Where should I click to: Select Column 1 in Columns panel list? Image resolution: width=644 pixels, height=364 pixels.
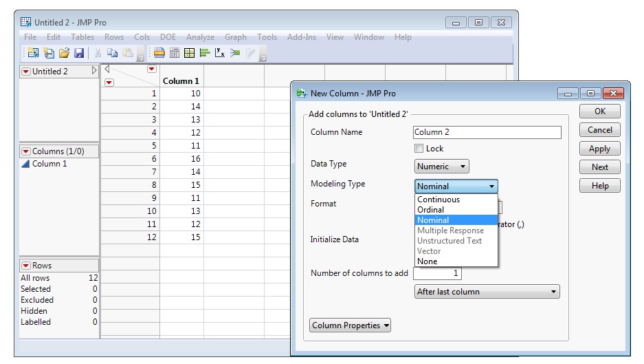[x=49, y=164]
